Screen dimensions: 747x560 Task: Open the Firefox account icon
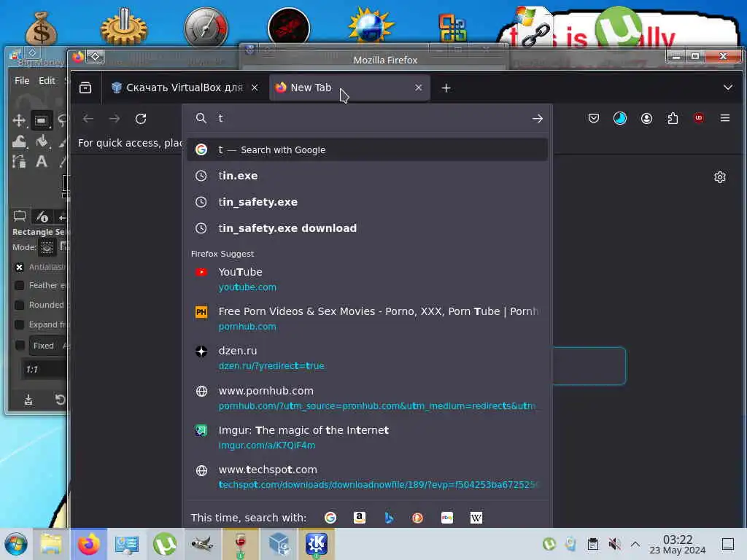pos(646,118)
